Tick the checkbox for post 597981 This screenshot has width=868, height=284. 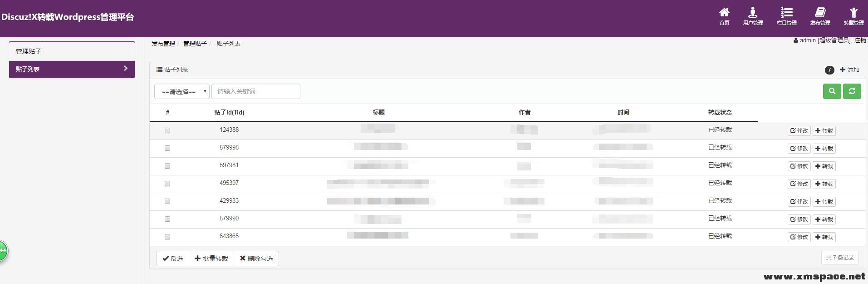tap(167, 166)
